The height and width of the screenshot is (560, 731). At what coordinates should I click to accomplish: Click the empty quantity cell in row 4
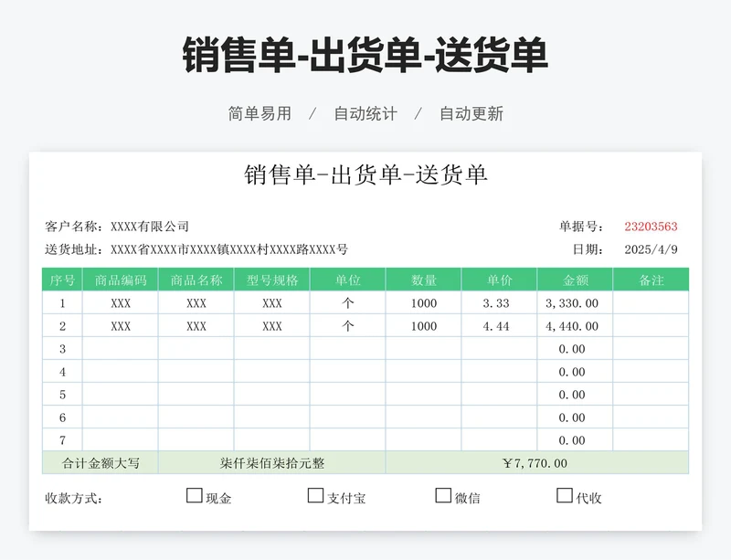[424, 372]
